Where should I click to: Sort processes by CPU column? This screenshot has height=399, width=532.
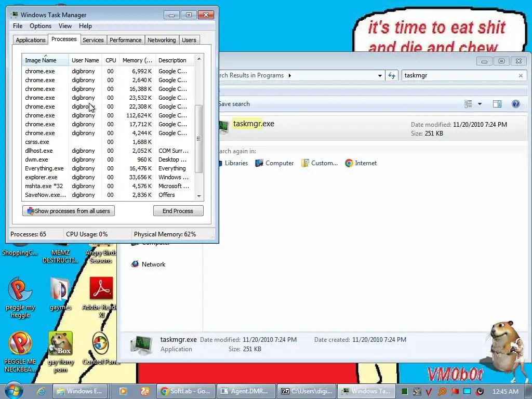[x=111, y=60]
